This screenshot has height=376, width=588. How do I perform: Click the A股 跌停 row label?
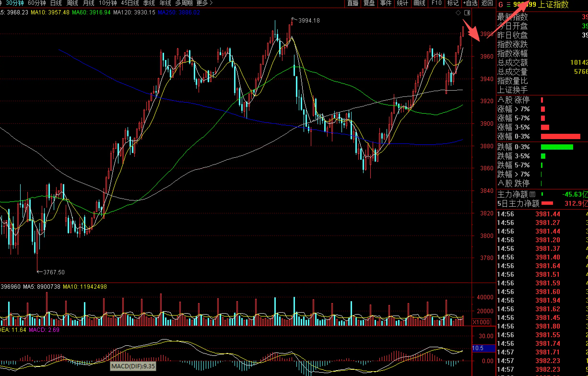coord(513,183)
